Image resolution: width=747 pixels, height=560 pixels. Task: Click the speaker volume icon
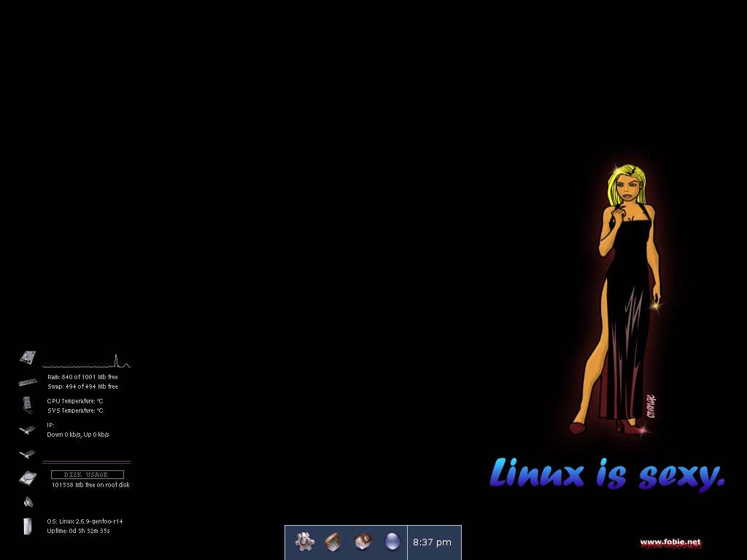click(x=28, y=502)
